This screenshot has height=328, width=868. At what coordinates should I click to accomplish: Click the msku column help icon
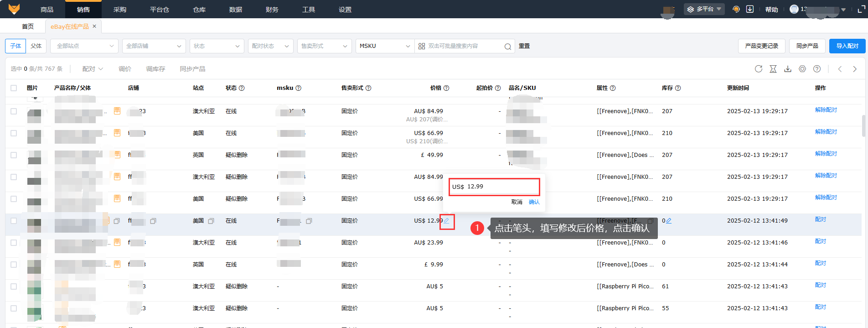tap(298, 88)
